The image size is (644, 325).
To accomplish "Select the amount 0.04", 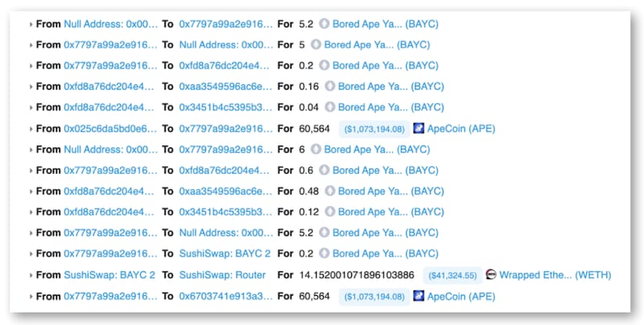I will 309,107.
